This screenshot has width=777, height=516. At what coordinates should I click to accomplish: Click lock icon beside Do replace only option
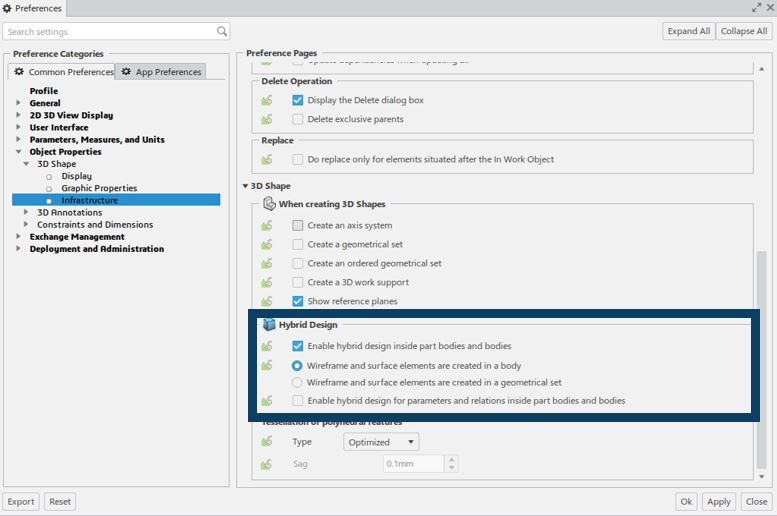[267, 159]
